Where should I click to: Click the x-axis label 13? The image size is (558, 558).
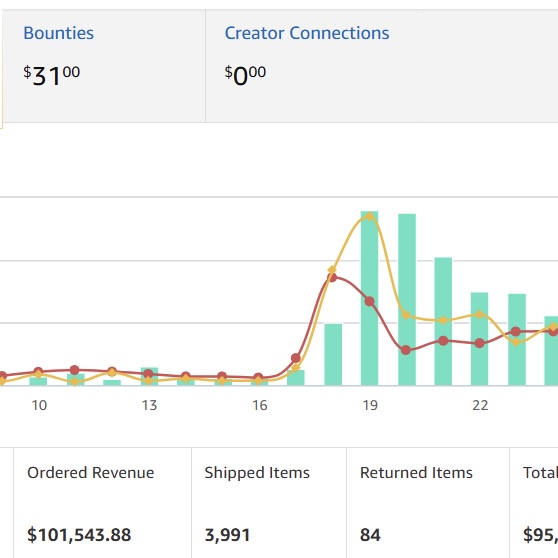coord(149,405)
